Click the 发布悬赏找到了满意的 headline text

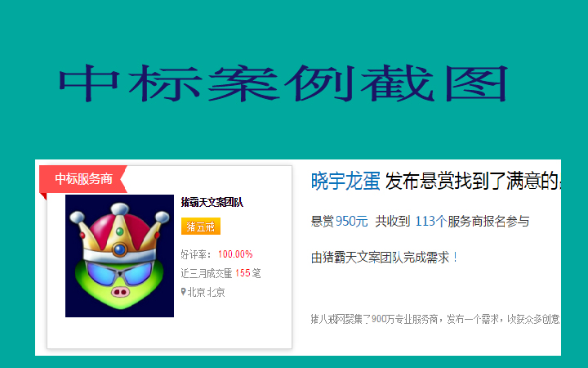click(x=473, y=181)
